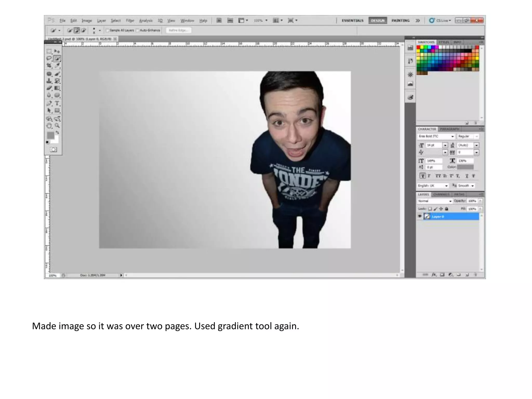Viewport: 532px width, 399px height.
Task: Select the 3D Camera Rotate tool
Action: click(57, 119)
